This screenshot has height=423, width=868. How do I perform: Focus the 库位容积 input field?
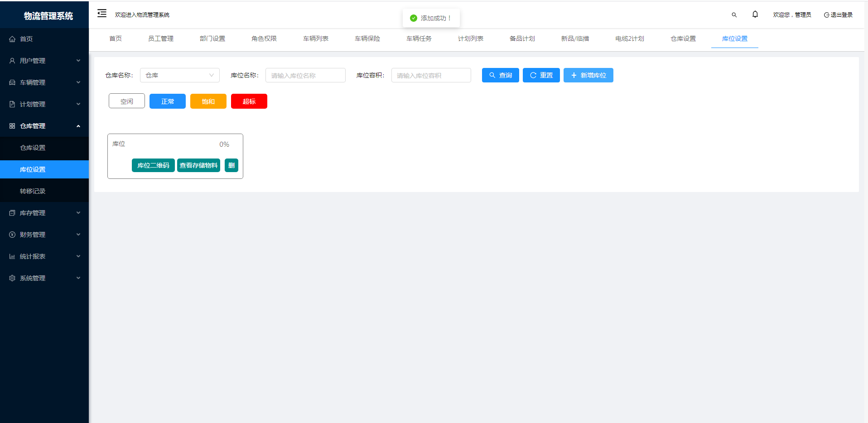[431, 75]
